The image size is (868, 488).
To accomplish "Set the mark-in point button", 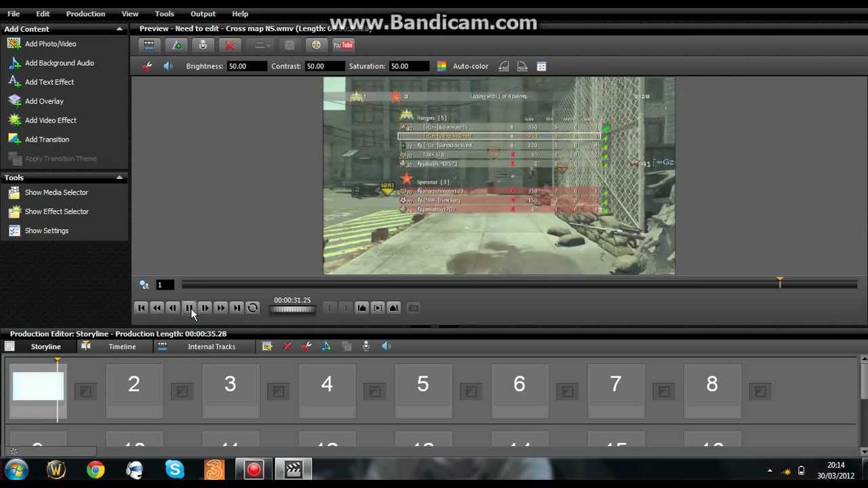I will 361,308.
